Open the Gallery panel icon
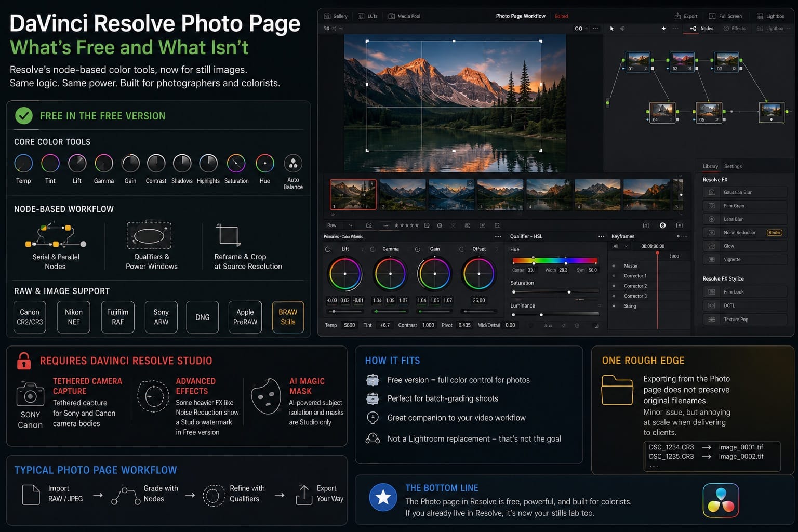 click(x=327, y=16)
